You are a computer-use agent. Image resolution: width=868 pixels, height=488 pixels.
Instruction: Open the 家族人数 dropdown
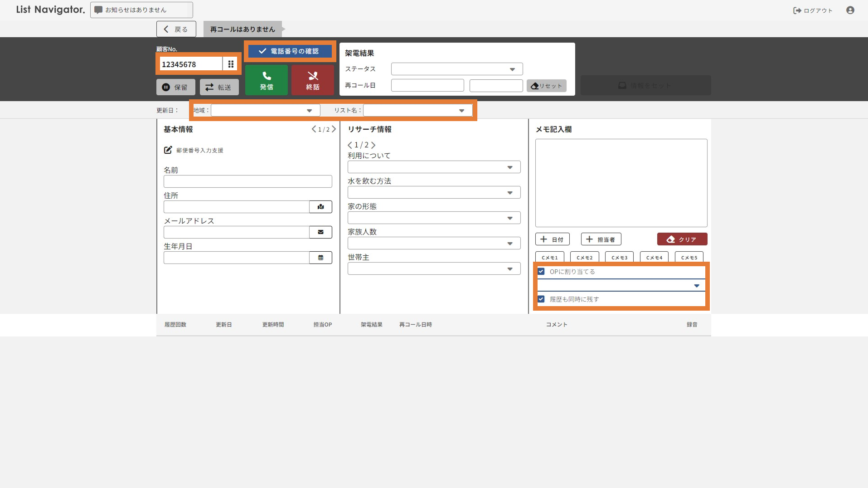(433, 244)
